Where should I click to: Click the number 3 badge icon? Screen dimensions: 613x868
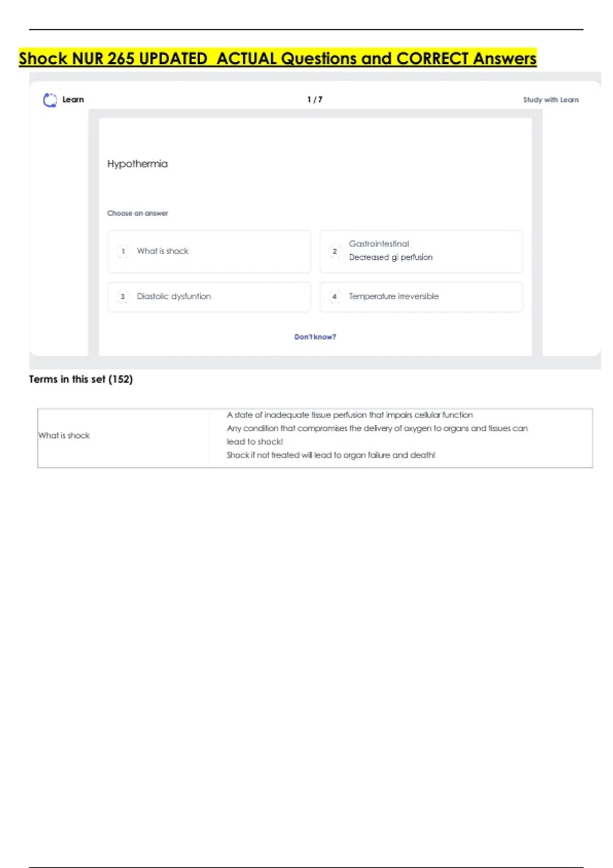(x=123, y=297)
